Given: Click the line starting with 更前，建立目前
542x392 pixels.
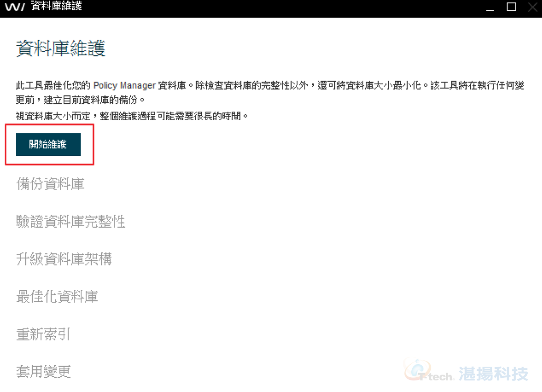Looking at the screenshot, I should 80,100.
